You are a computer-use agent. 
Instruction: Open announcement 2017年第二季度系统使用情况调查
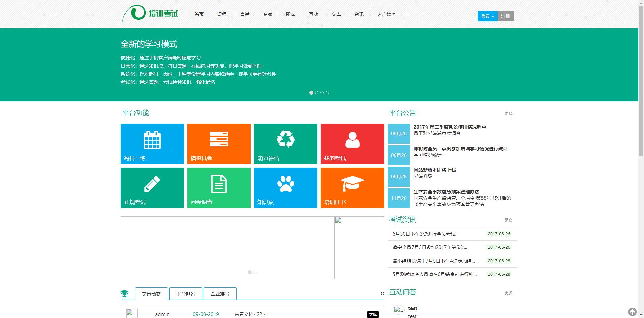tap(450, 127)
